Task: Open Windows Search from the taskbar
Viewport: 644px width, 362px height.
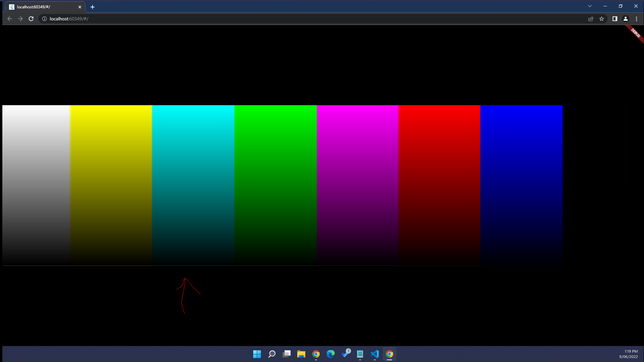Action: (272, 354)
